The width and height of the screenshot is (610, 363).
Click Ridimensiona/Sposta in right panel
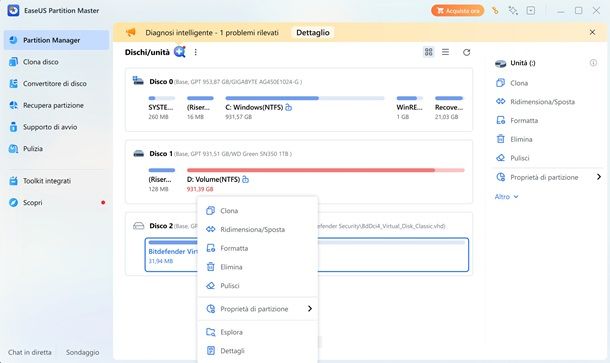pos(535,102)
